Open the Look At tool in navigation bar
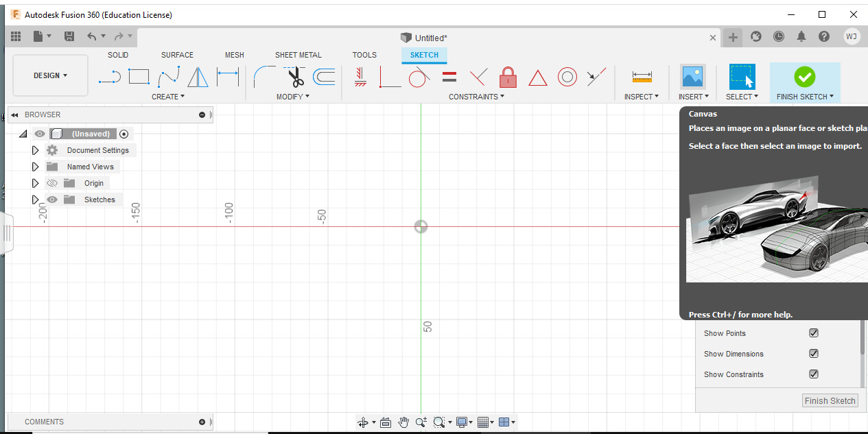This screenshot has width=868, height=434. tap(385, 422)
